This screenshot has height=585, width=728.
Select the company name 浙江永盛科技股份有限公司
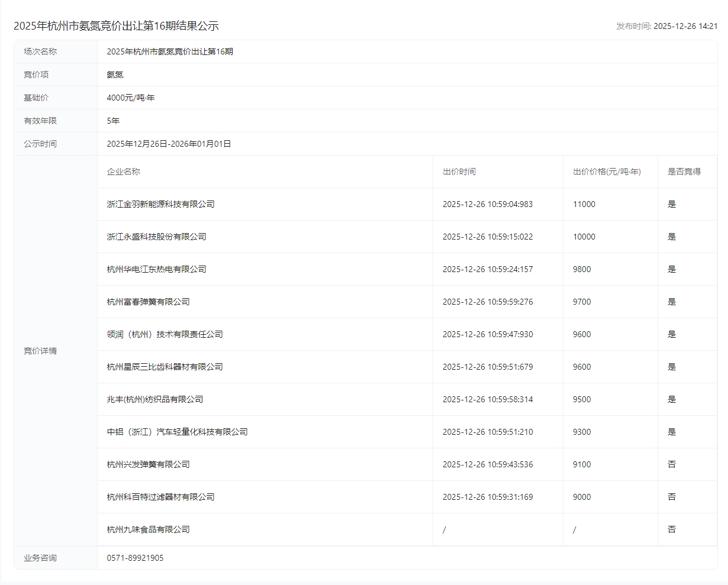[156, 237]
